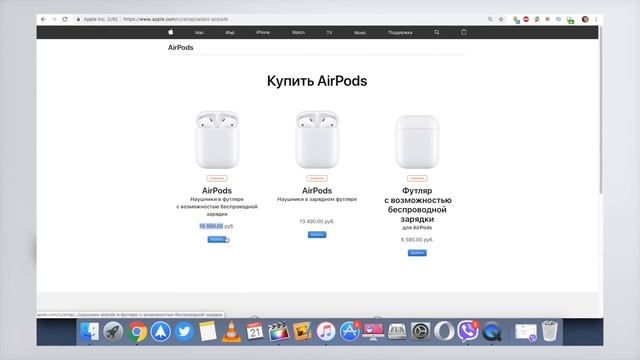The width and height of the screenshot is (640, 360).
Task: Click Купить button under the 13 490.00 руб. AirPods
Action: coord(317,235)
